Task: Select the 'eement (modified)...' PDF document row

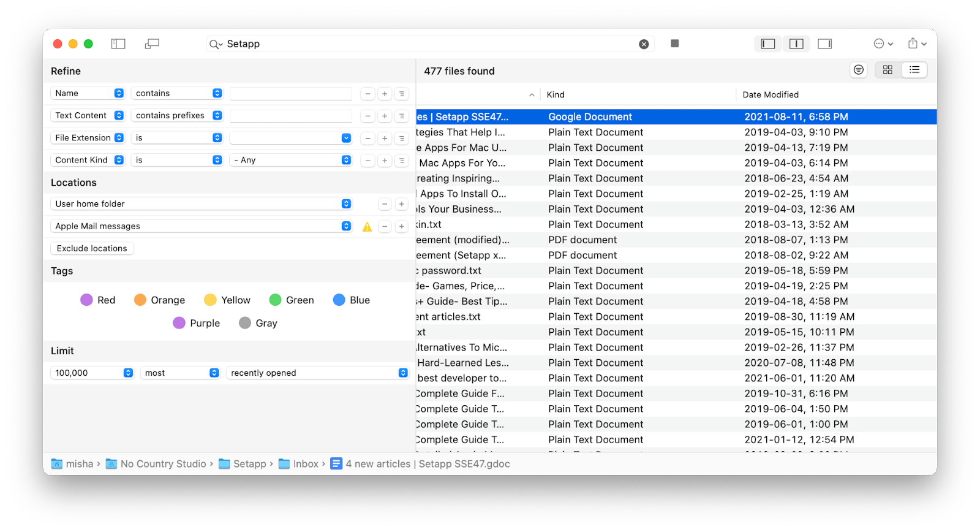Action: (676, 240)
